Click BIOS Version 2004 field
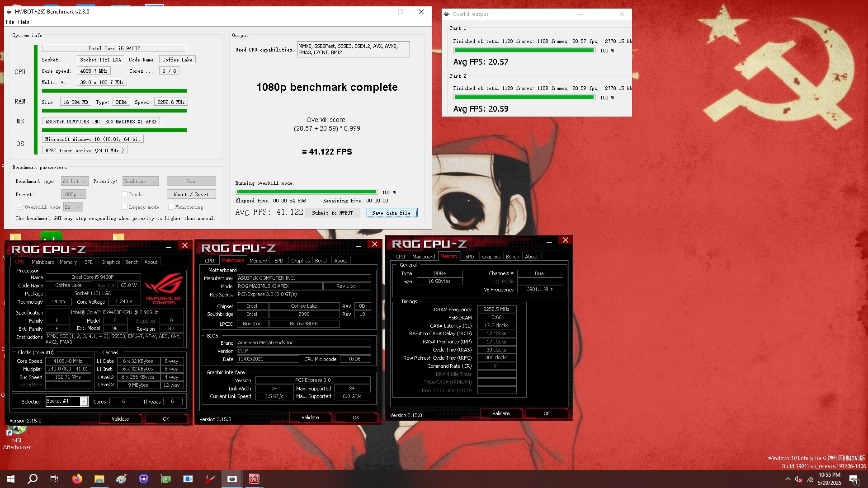 pyautogui.click(x=304, y=351)
